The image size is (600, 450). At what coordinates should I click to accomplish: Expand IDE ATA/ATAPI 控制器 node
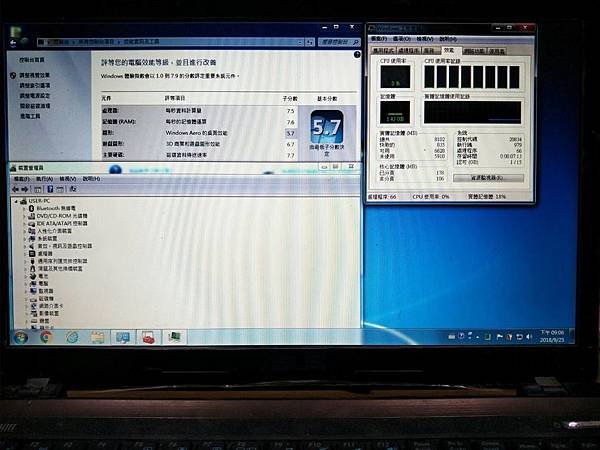(x=25, y=223)
